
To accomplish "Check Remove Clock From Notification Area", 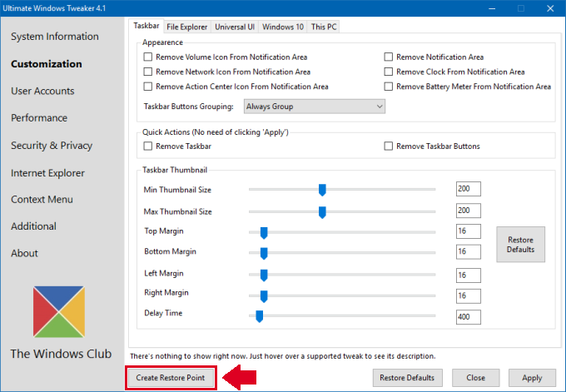I will point(389,72).
